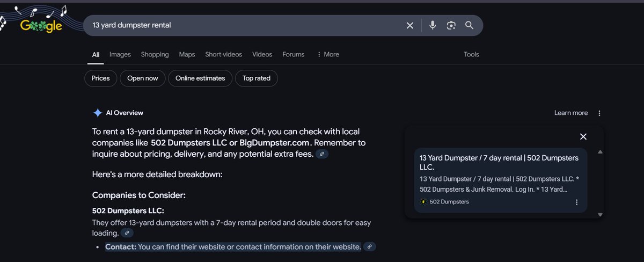Clear the search box with X icon
Screen dimensions: 644x262
tap(410, 25)
